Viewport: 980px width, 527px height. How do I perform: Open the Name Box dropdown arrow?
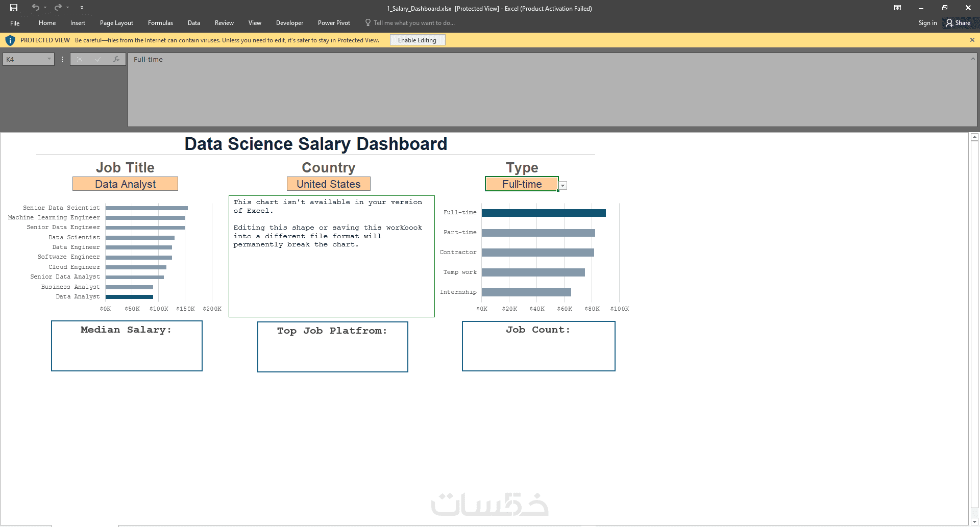(49, 59)
